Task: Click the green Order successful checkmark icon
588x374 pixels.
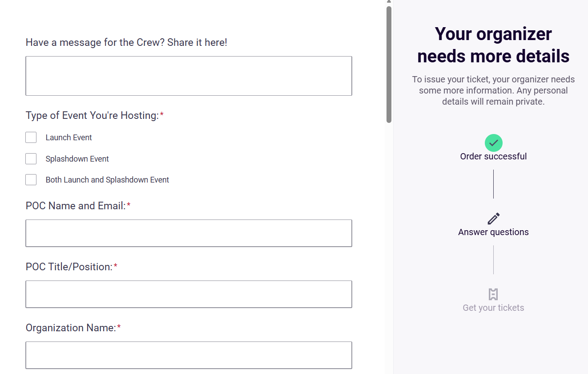Action: tap(493, 143)
